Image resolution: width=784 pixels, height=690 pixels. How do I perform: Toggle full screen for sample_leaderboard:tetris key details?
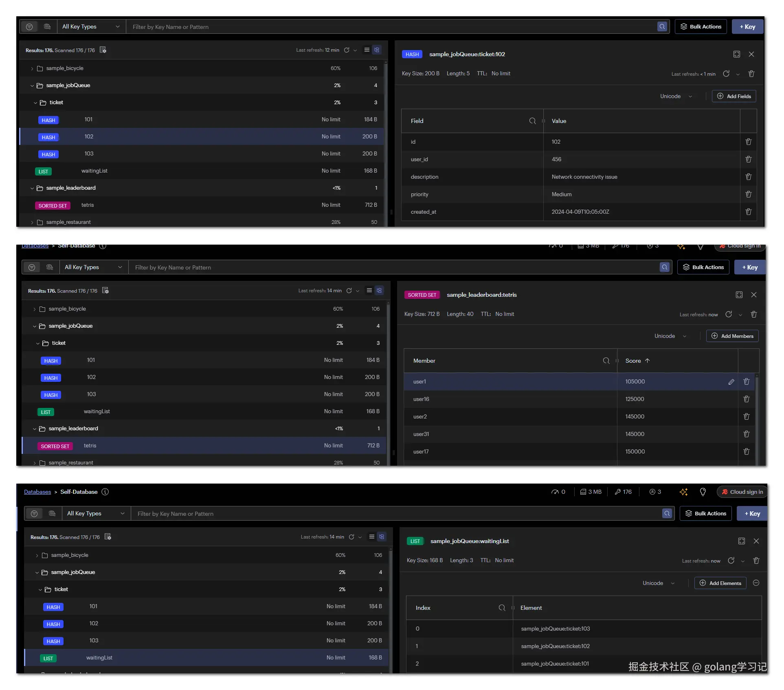click(x=739, y=295)
